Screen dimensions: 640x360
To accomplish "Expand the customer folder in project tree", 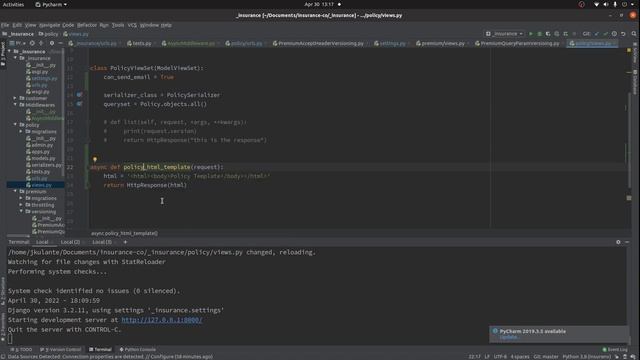I will coord(15,98).
